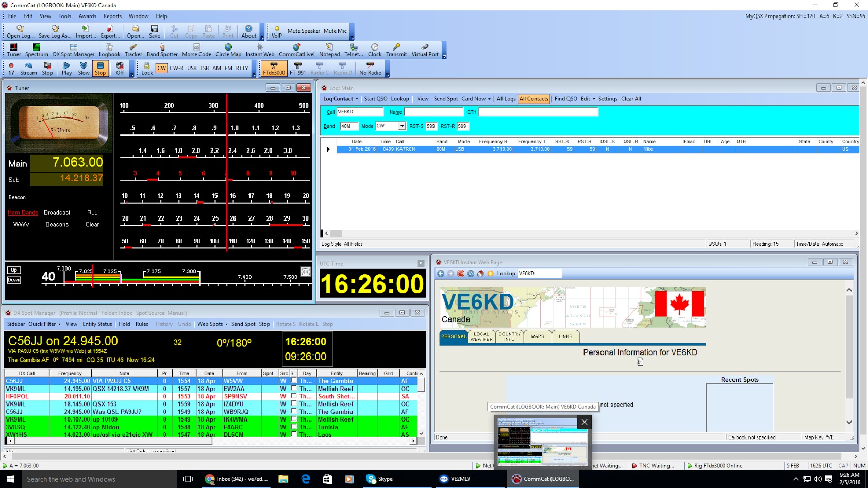Viewport: 868px width, 488px height.
Task: Click the Log window horizontal scrollbar
Action: [592, 233]
